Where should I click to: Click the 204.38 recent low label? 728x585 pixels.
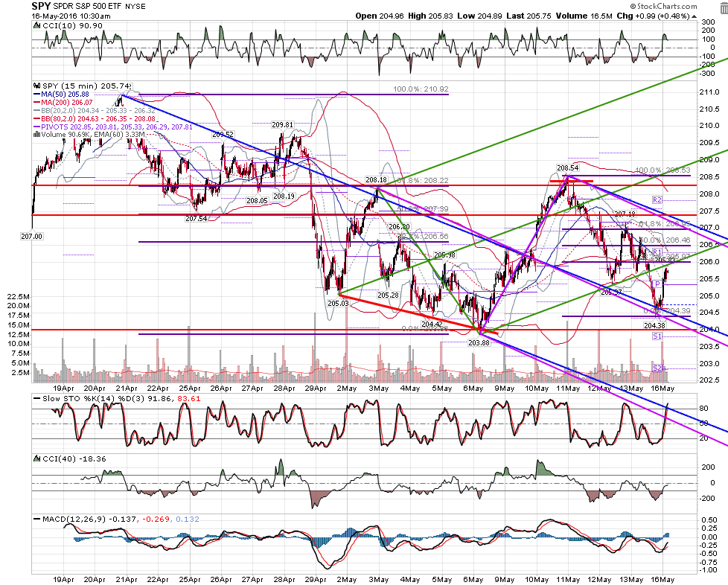(654, 325)
